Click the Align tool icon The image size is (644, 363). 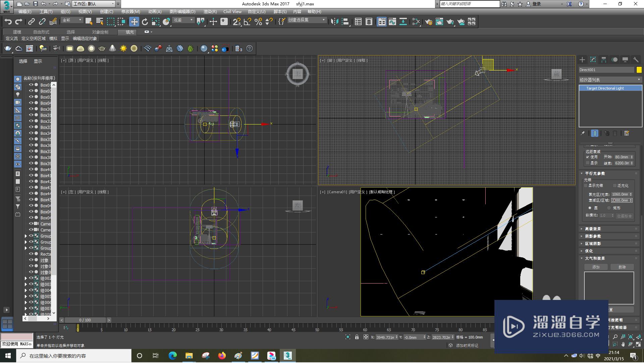pyautogui.click(x=345, y=22)
